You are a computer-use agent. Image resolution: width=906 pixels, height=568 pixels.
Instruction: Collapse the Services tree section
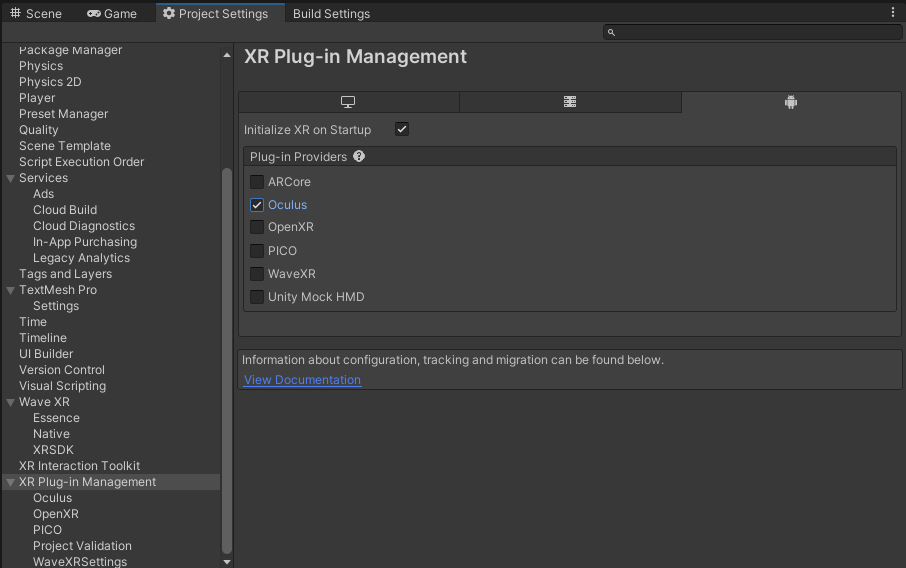[x=10, y=179]
